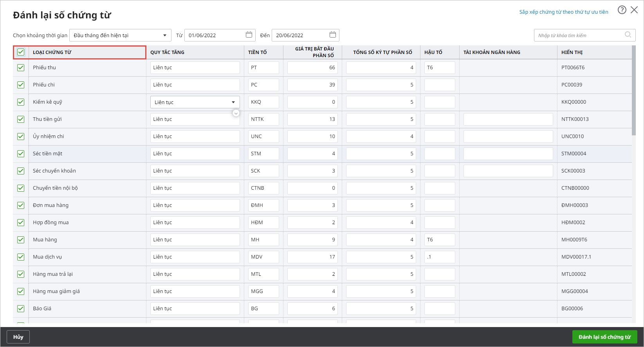Click the Hủy button
Image resolution: width=644 pixels, height=347 pixels.
pyautogui.click(x=18, y=337)
